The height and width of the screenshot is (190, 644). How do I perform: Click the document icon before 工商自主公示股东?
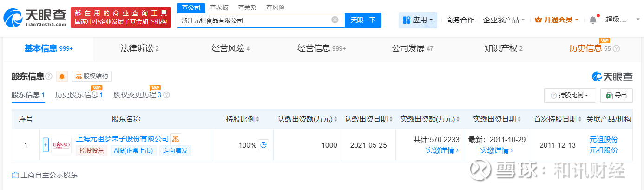click(15, 175)
